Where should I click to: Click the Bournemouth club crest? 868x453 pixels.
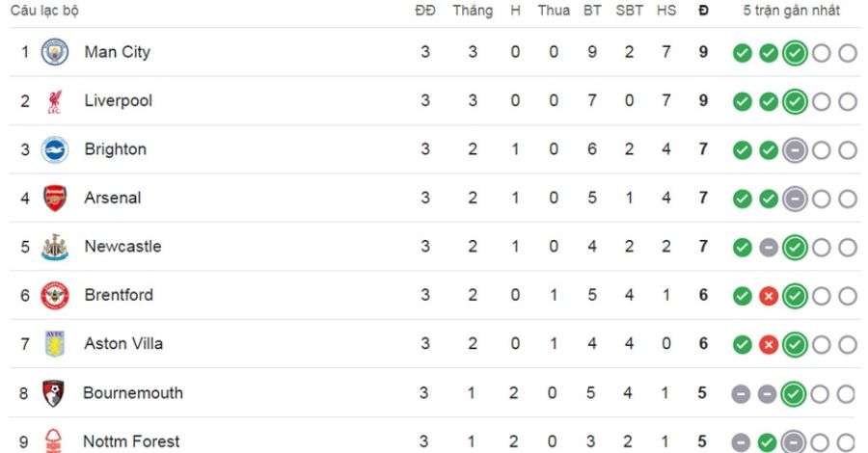tap(53, 393)
